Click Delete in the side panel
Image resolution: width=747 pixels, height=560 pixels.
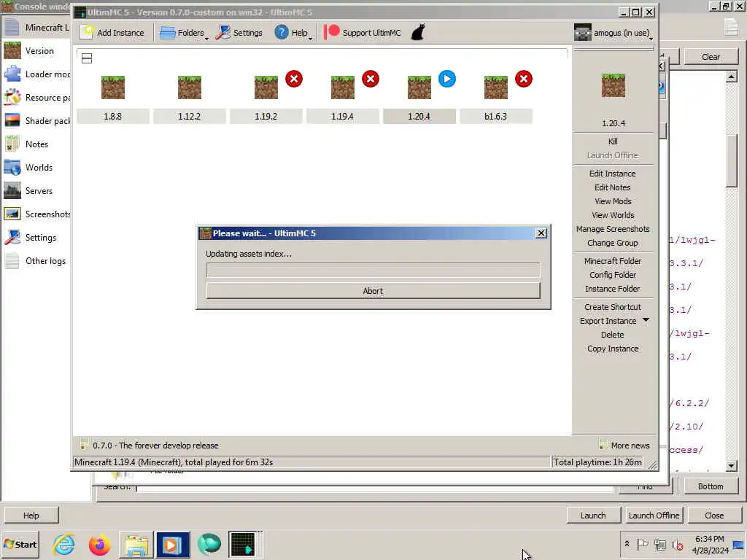[613, 335]
